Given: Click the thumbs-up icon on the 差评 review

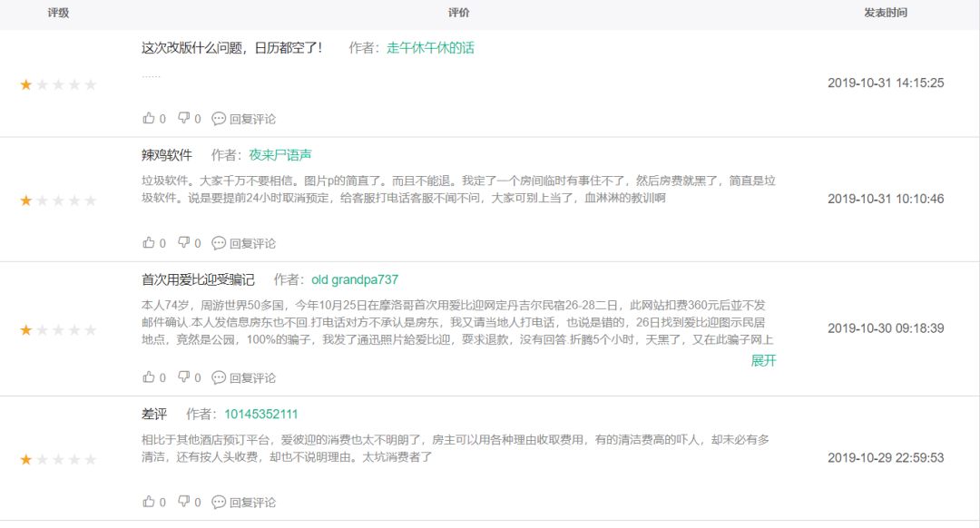Looking at the screenshot, I should pos(149,501).
